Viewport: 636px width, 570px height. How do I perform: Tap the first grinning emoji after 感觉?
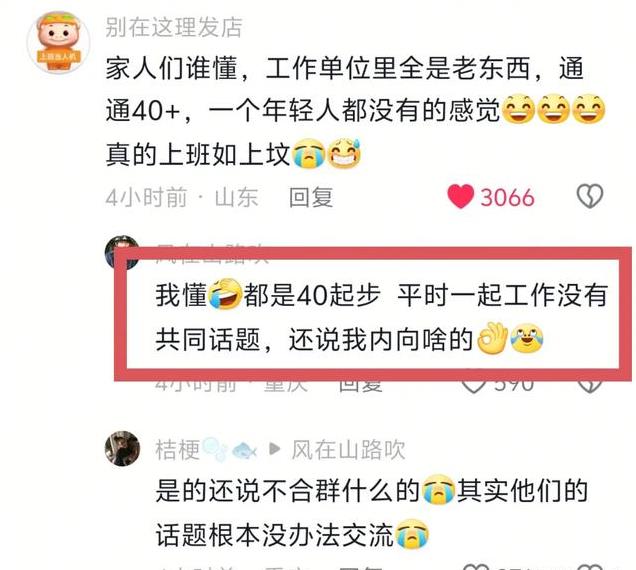[x=519, y=109]
